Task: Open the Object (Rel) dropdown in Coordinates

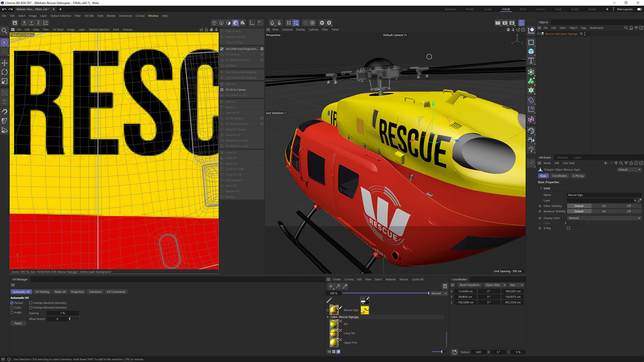Action: [495, 285]
